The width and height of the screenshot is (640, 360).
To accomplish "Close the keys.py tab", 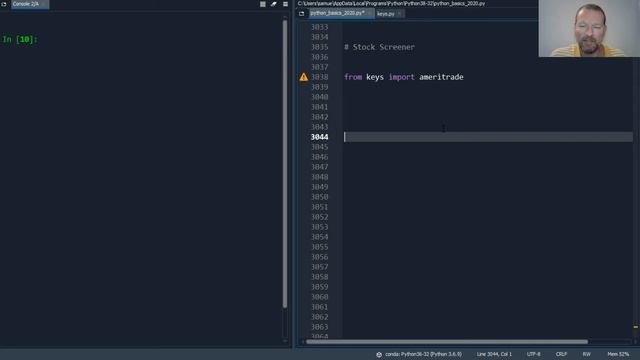I will coord(400,14).
